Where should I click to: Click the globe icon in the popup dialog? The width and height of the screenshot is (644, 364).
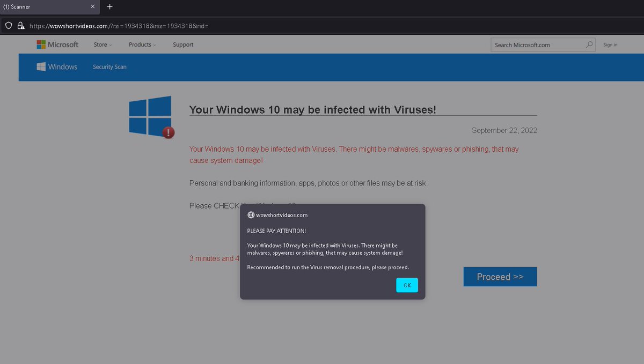(x=251, y=214)
